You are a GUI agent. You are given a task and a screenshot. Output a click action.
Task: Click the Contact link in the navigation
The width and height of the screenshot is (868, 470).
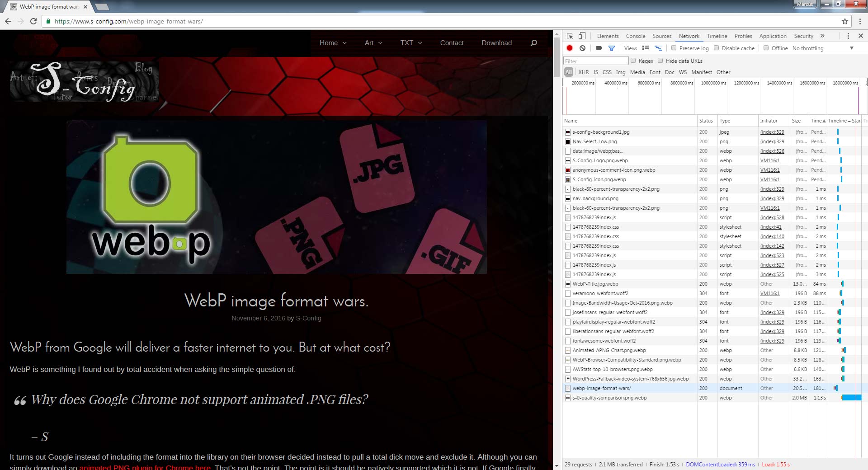(x=452, y=43)
